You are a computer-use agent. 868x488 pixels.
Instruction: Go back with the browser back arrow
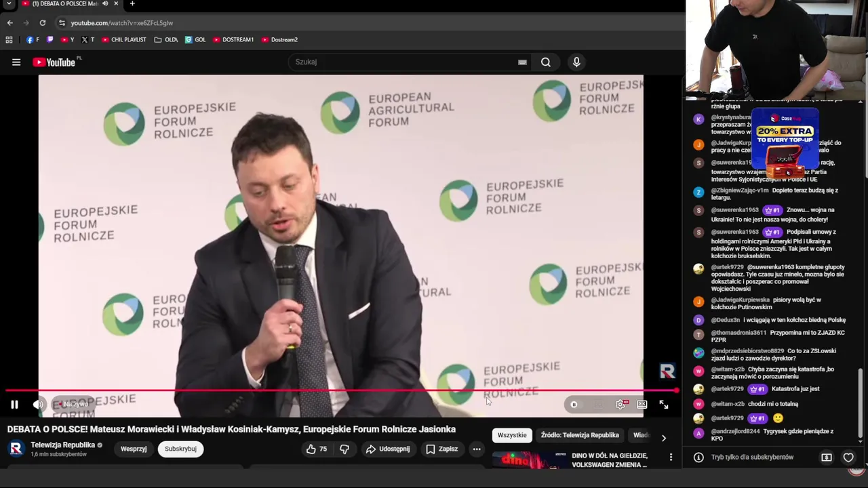9,23
